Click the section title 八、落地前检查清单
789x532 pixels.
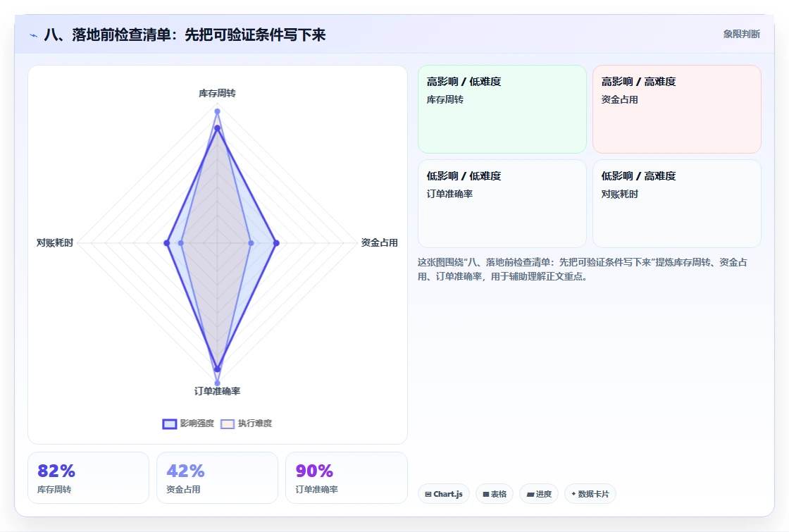[185, 35]
